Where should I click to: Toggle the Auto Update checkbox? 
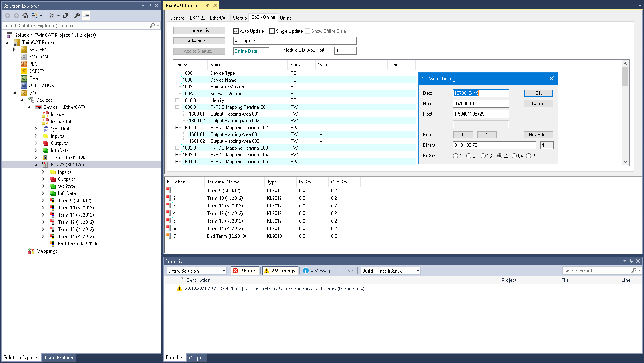tap(236, 31)
